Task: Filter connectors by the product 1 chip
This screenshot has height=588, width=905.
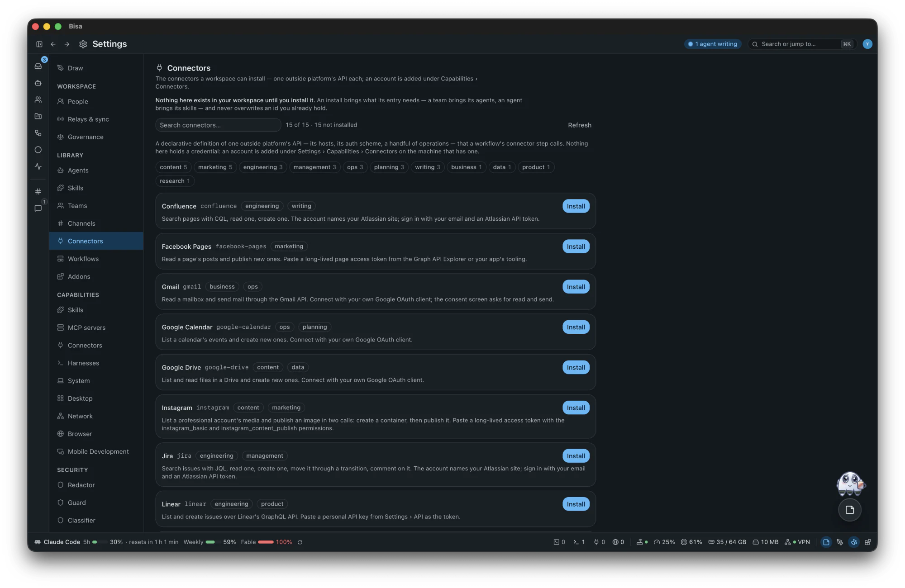Action: click(x=536, y=167)
